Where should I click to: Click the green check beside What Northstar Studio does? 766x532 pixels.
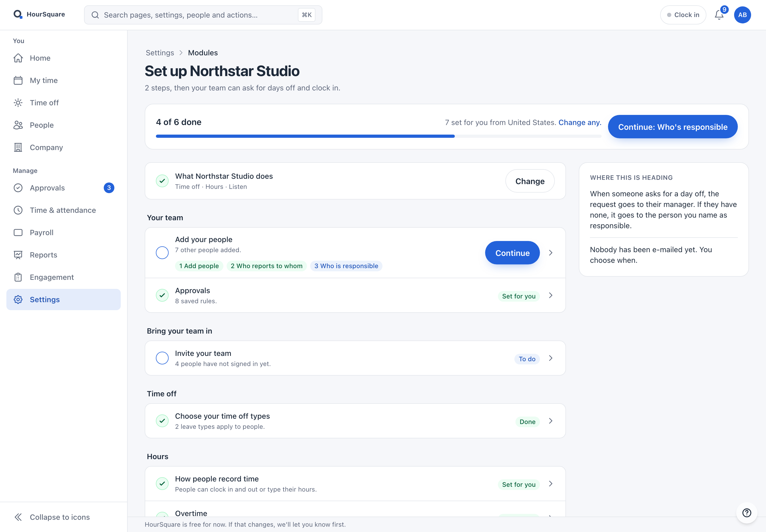tap(162, 181)
